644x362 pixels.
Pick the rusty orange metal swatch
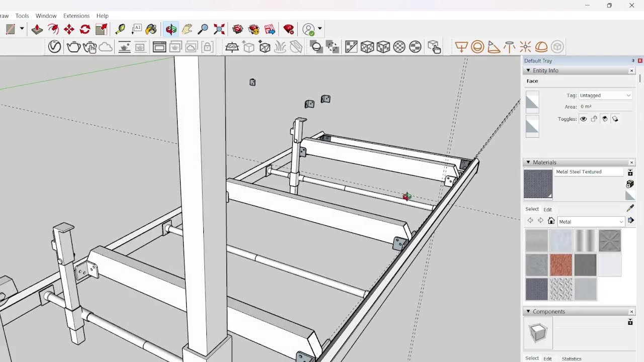561,265
